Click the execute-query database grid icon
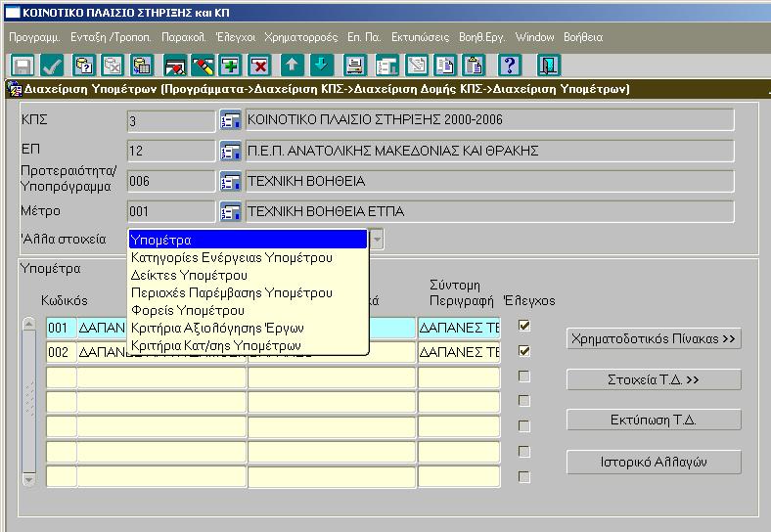The width and height of the screenshot is (771, 532). pyautogui.click(x=142, y=65)
